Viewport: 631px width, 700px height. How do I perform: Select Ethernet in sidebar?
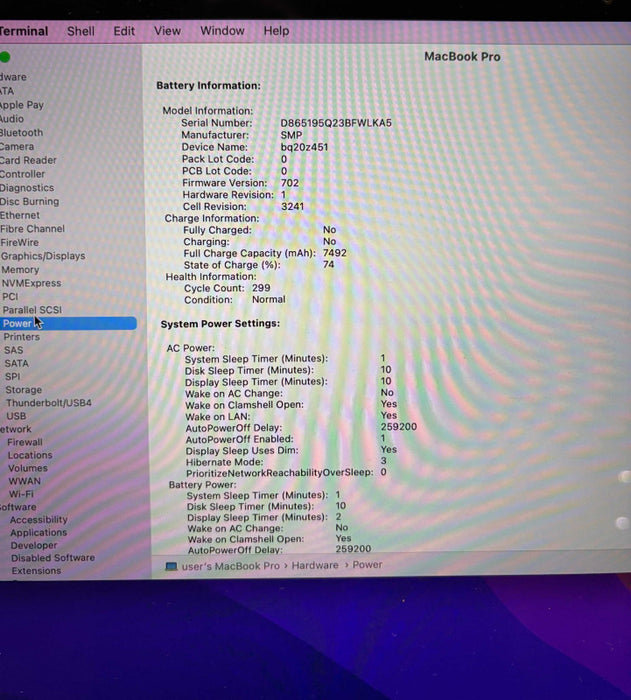(20, 215)
